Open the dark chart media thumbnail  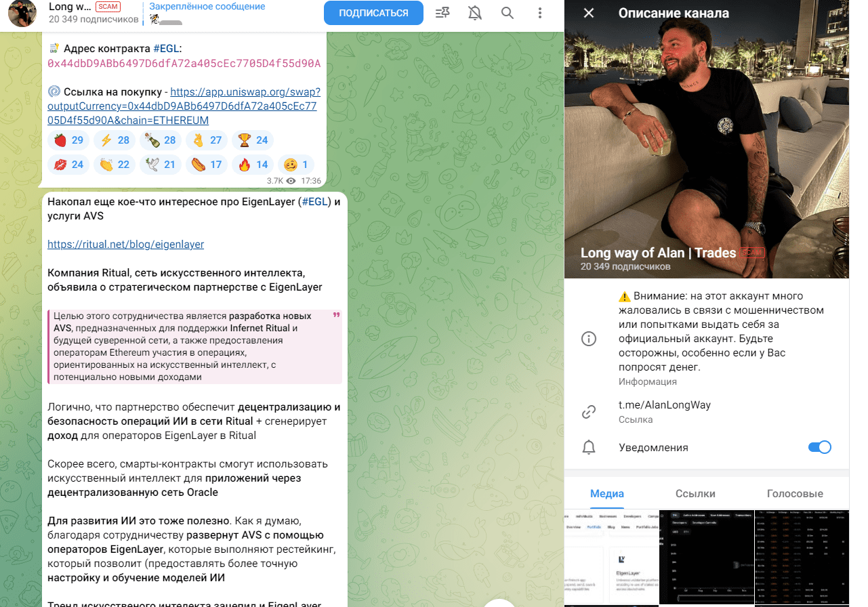tap(707, 558)
